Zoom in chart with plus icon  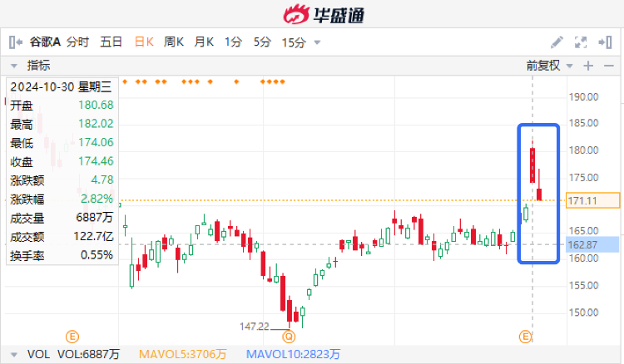(x=588, y=66)
